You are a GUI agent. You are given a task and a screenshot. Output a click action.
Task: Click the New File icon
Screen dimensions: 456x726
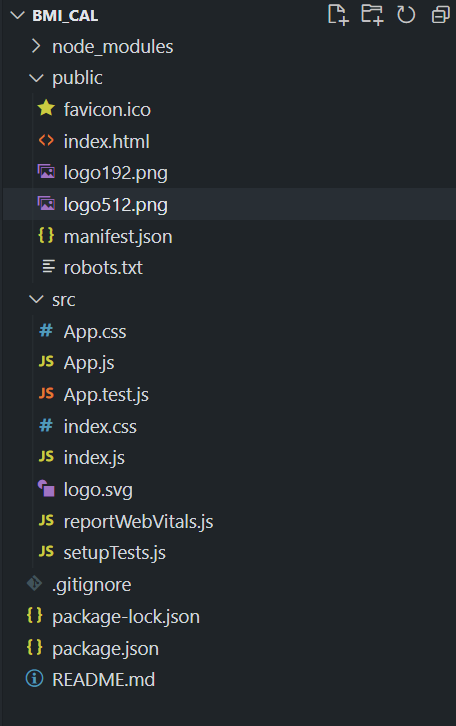337,15
